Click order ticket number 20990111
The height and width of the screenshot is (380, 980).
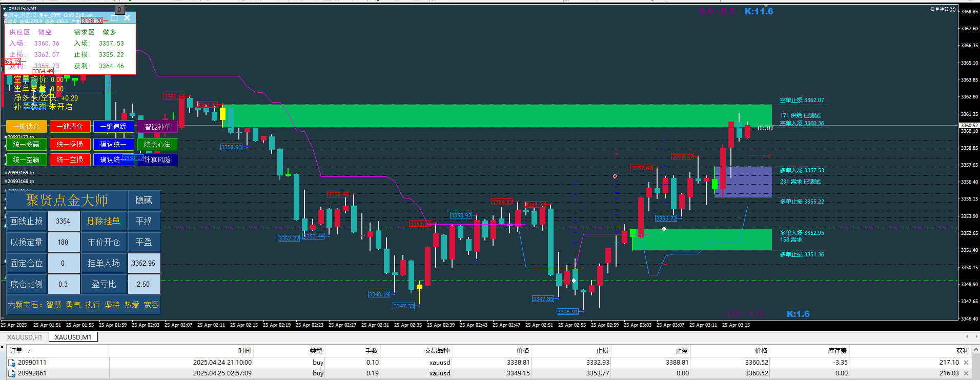(x=32, y=363)
